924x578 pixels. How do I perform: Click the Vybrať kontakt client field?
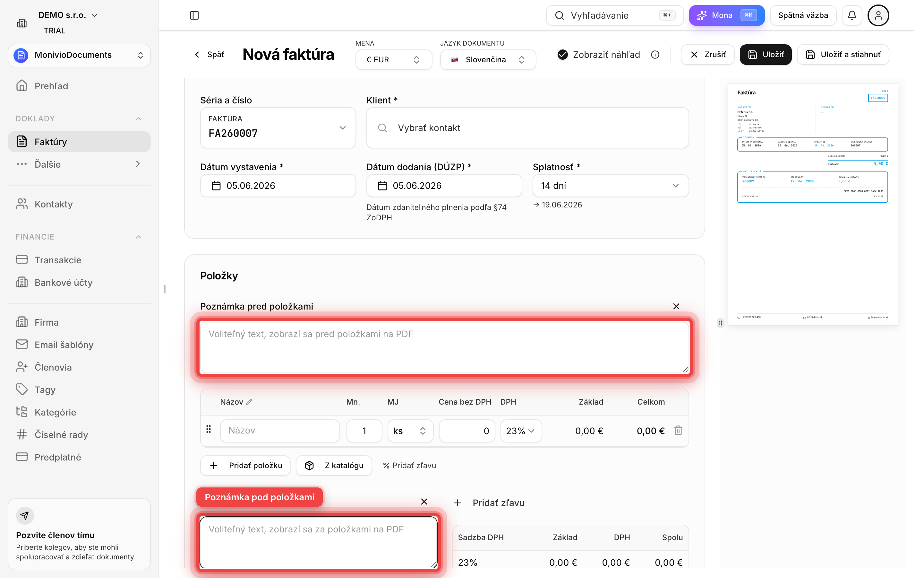[527, 128]
